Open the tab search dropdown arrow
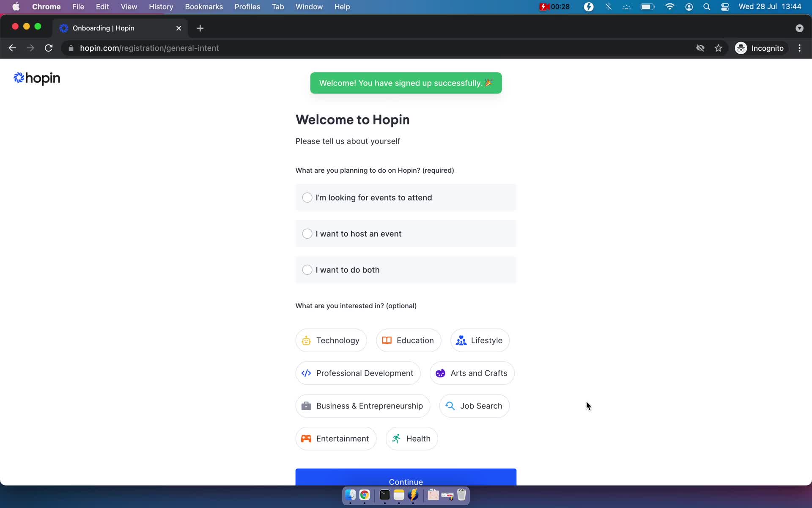Image resolution: width=812 pixels, height=508 pixels. pos(799,28)
